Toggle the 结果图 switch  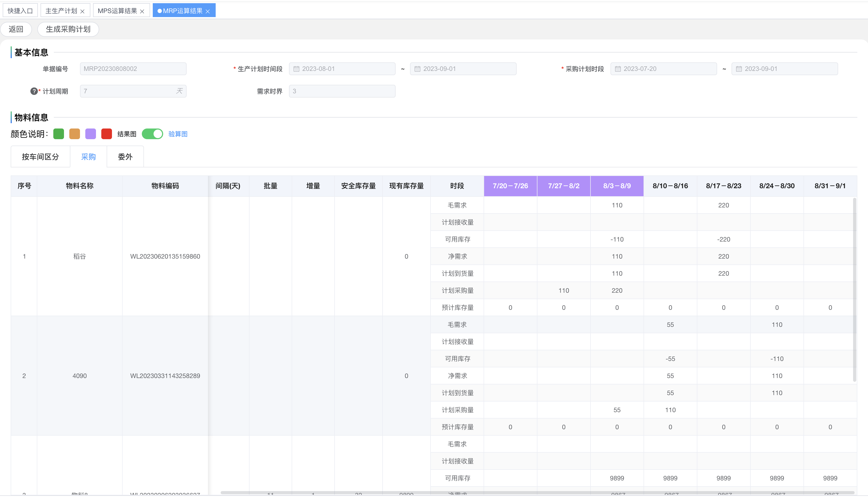152,134
